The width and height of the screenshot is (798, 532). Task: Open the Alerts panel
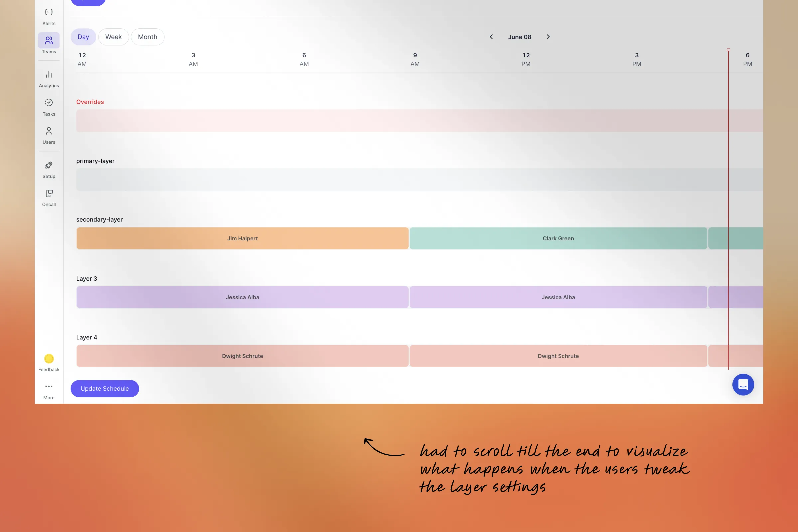click(x=49, y=16)
